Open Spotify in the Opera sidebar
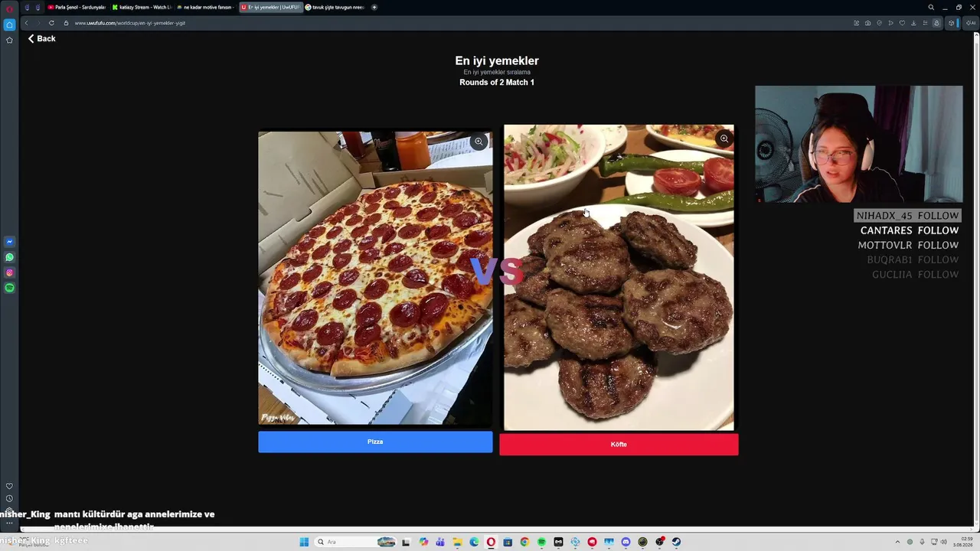 coord(9,288)
